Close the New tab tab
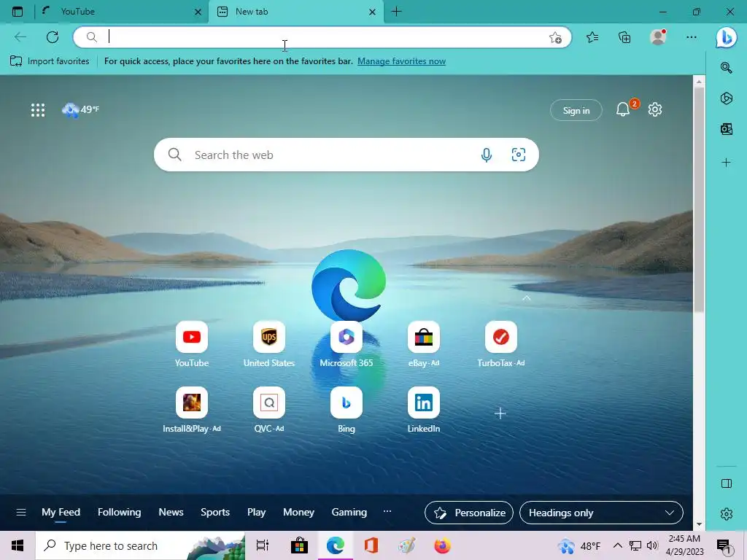 click(373, 12)
